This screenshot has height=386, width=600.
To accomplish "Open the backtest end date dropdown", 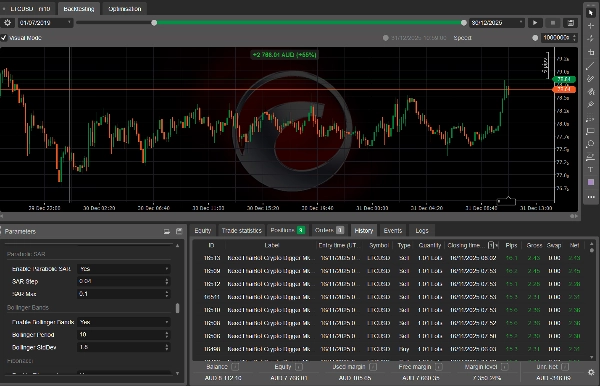I will tap(497, 23).
